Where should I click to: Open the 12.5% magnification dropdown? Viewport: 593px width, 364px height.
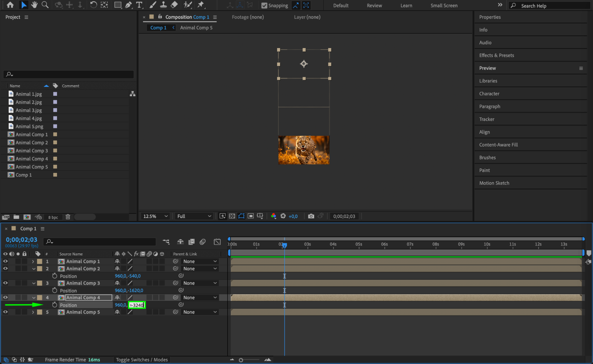click(x=155, y=216)
